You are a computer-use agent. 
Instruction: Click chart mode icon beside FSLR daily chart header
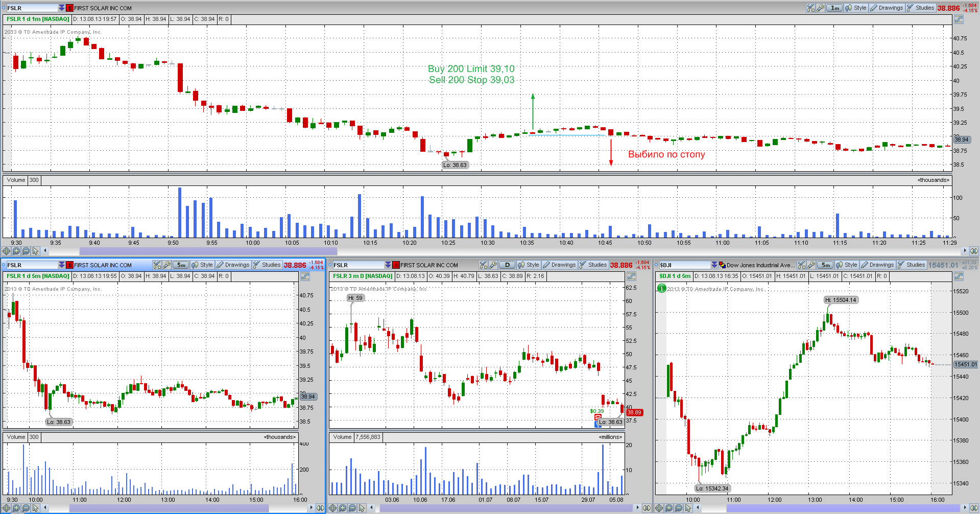click(632, 276)
